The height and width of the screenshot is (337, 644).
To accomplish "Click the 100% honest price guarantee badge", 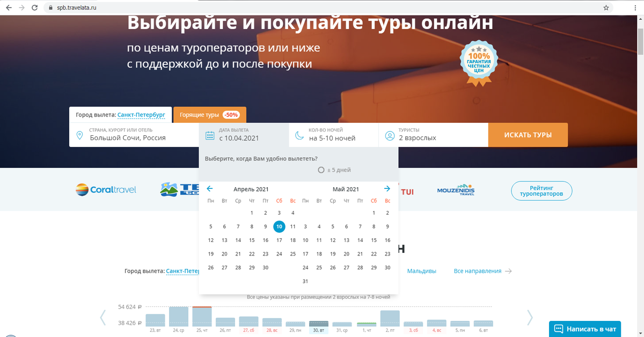I will tap(479, 63).
